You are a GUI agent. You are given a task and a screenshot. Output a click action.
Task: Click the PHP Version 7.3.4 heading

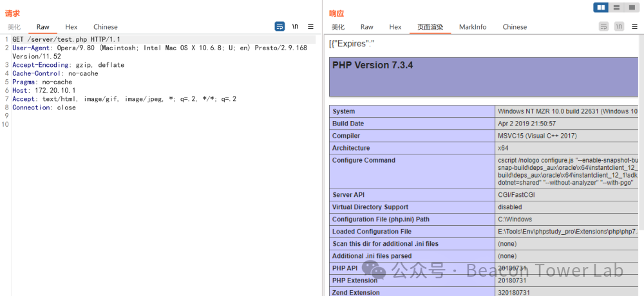372,65
